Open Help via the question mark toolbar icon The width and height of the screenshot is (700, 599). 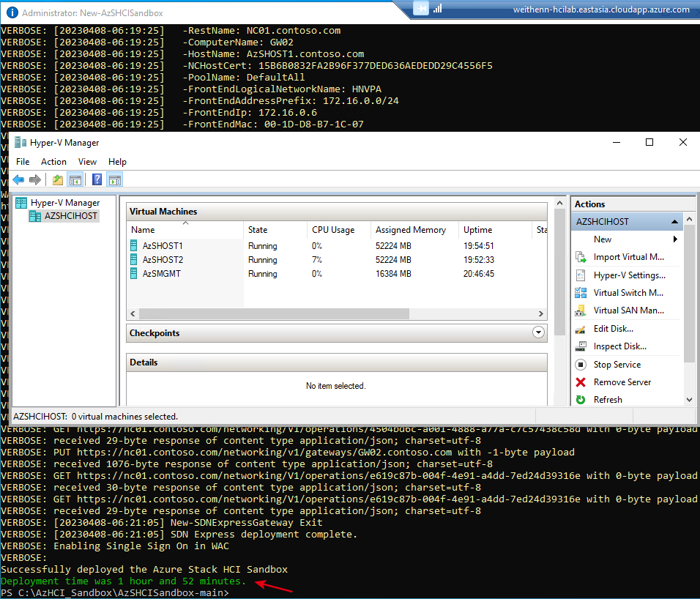[97, 180]
